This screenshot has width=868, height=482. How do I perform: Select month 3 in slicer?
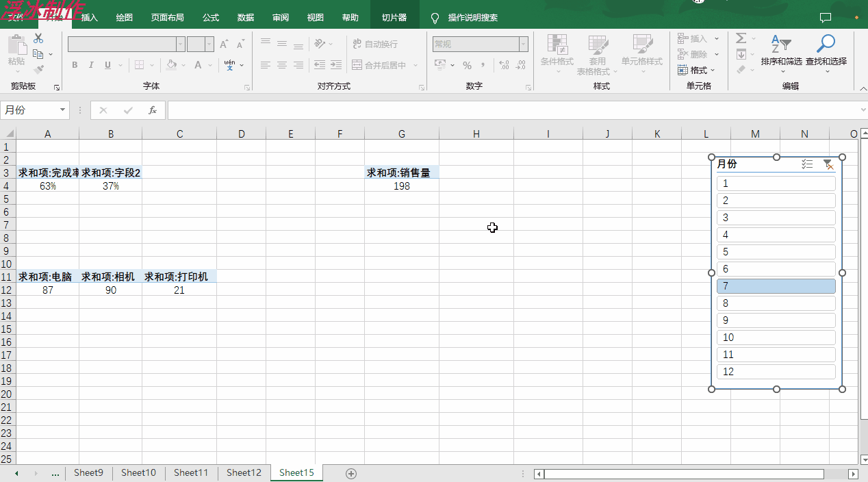tap(776, 218)
